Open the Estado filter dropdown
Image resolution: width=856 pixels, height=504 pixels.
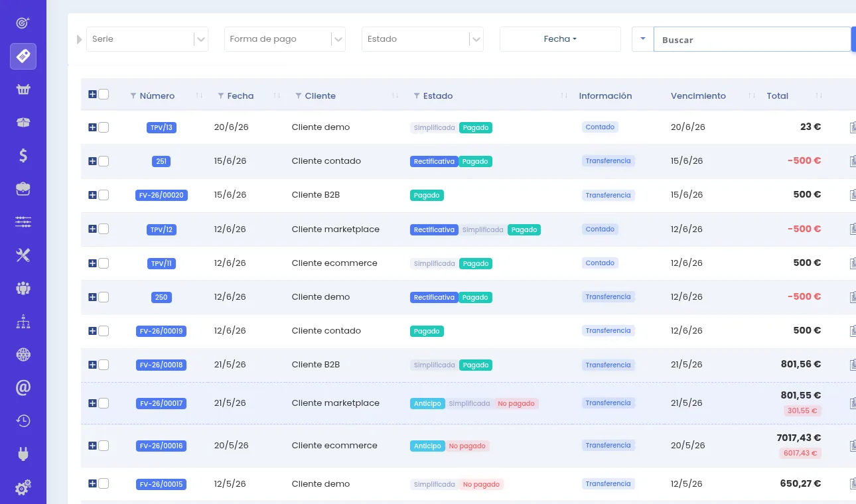coord(422,39)
